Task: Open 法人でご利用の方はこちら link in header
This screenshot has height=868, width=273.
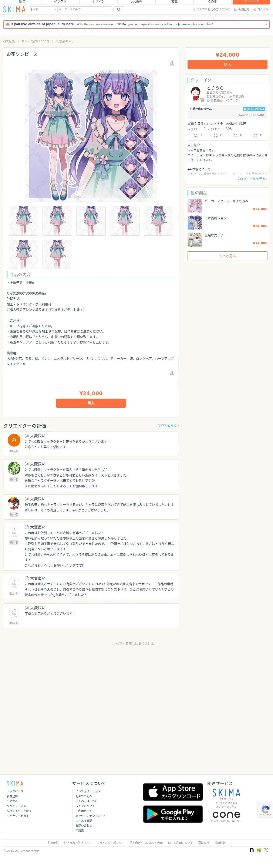Action: coord(211,9)
